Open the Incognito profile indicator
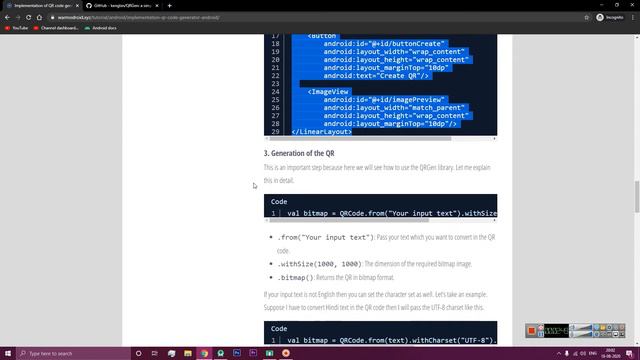This screenshot has width=640, height=360. (x=610, y=18)
